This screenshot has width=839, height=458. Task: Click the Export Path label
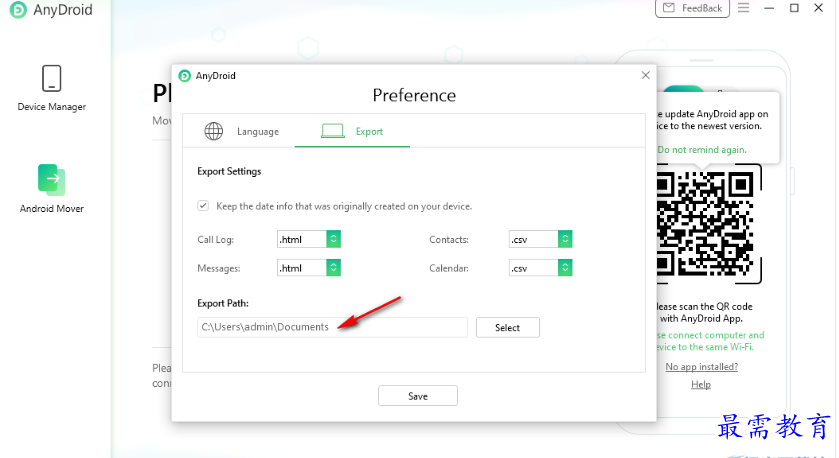pos(223,303)
